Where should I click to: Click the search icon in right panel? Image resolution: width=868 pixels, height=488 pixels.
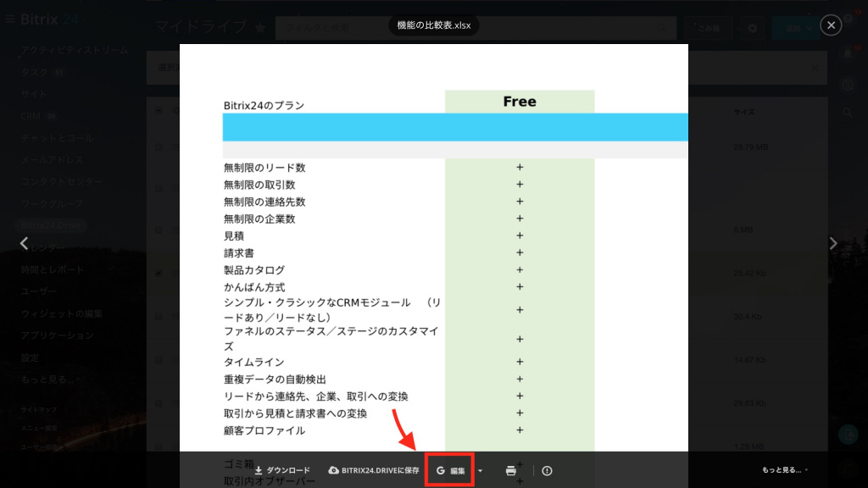pyautogui.click(x=848, y=113)
